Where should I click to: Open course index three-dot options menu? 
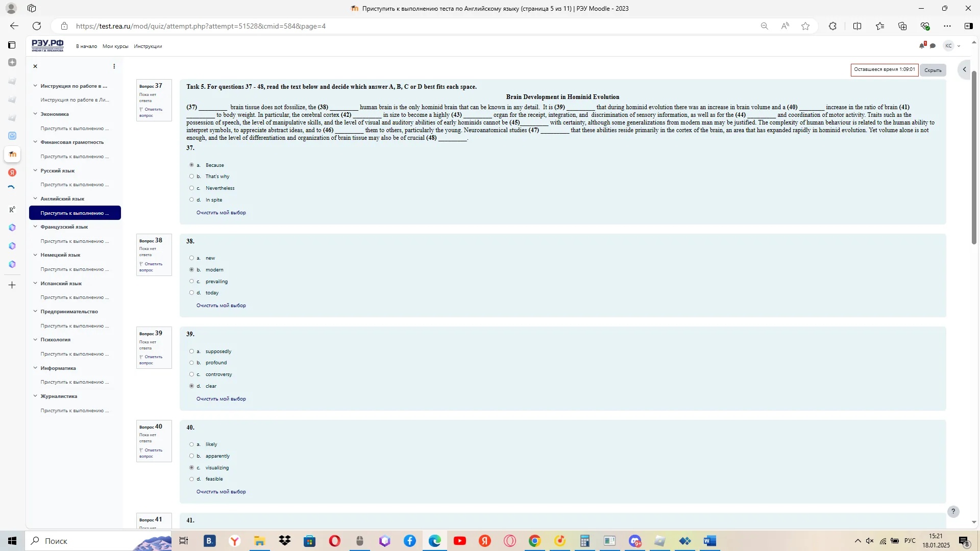coord(114,66)
